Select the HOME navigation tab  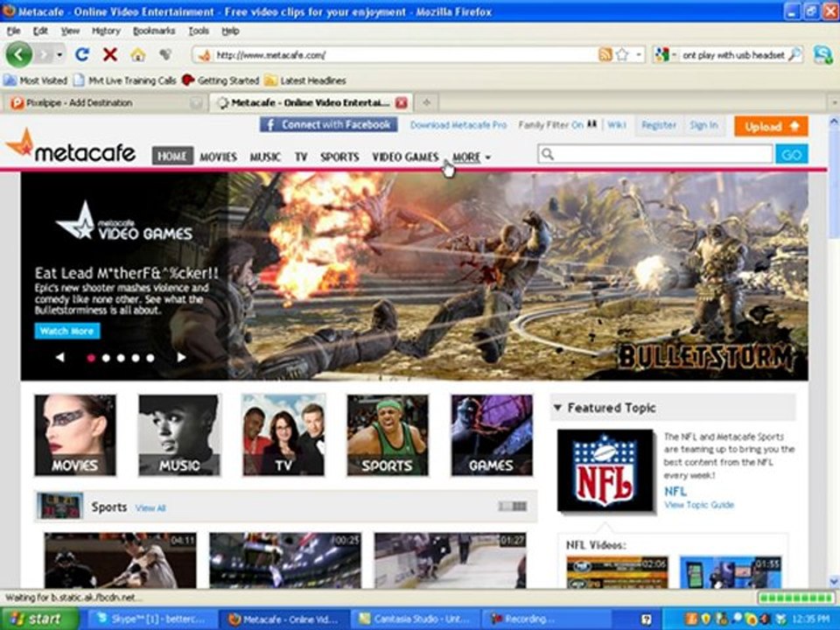172,157
